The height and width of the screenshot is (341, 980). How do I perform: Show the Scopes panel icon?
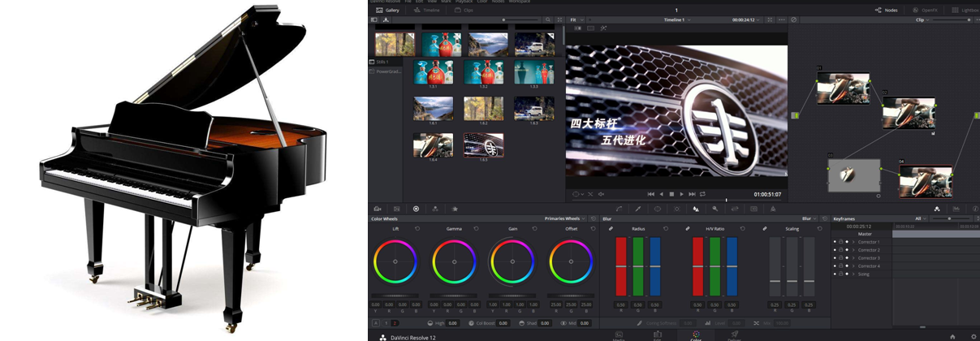tap(956, 209)
